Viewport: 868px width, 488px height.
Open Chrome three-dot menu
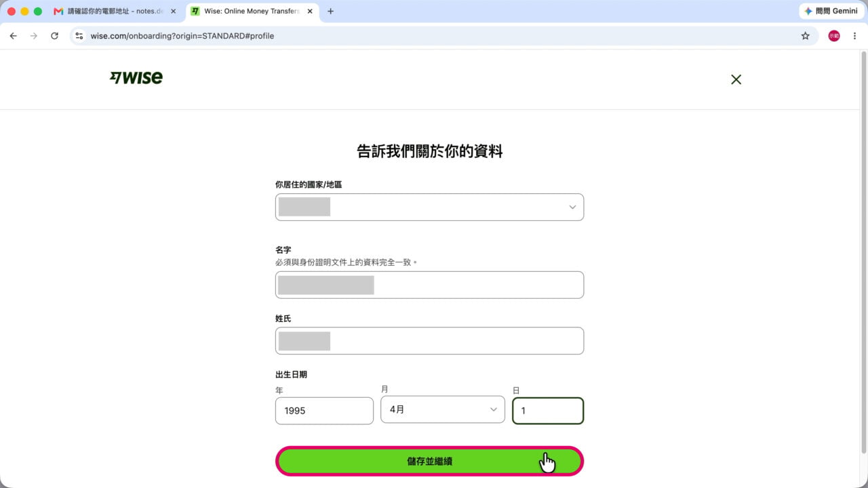[x=854, y=36]
